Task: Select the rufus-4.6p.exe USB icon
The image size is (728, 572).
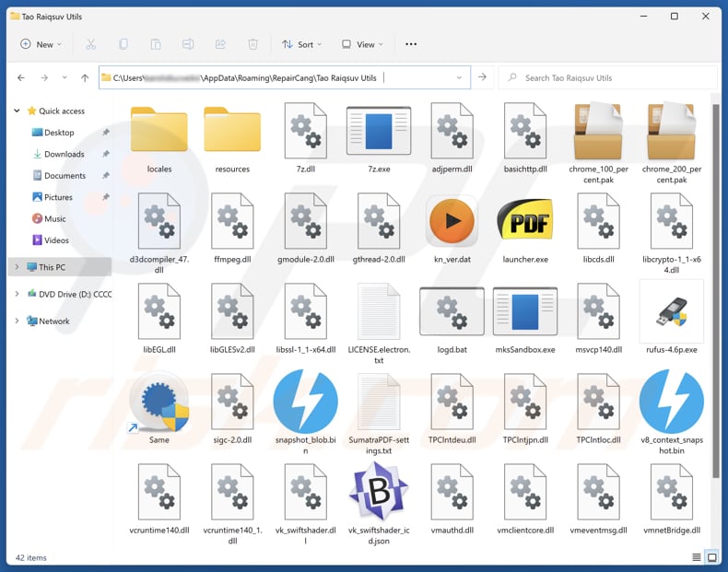Action: point(671,312)
